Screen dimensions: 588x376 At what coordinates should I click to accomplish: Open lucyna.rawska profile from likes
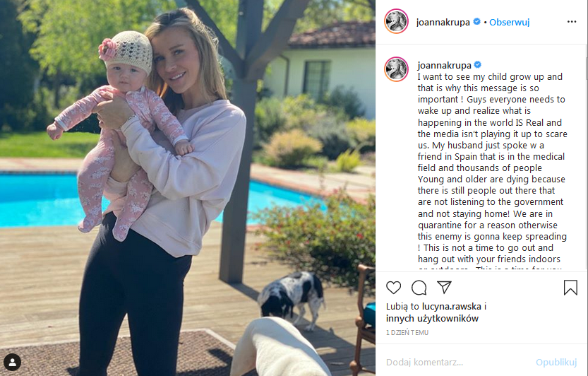click(x=452, y=307)
